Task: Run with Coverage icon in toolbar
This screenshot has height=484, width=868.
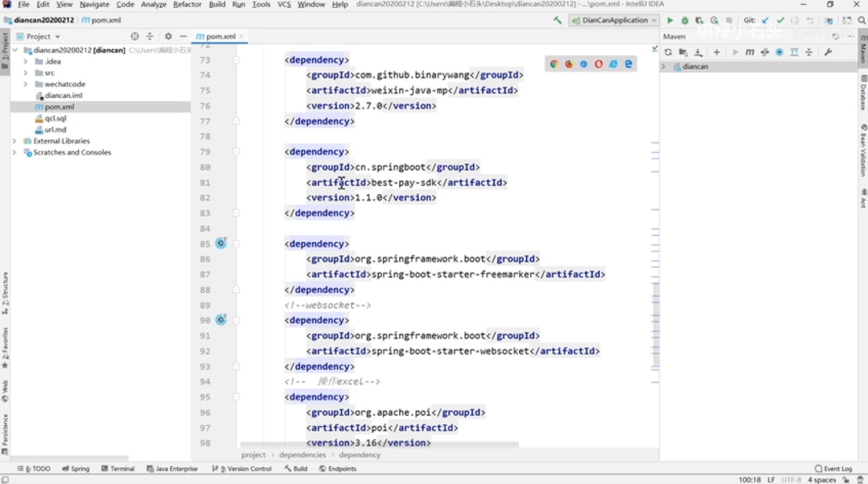Action: click(700, 20)
